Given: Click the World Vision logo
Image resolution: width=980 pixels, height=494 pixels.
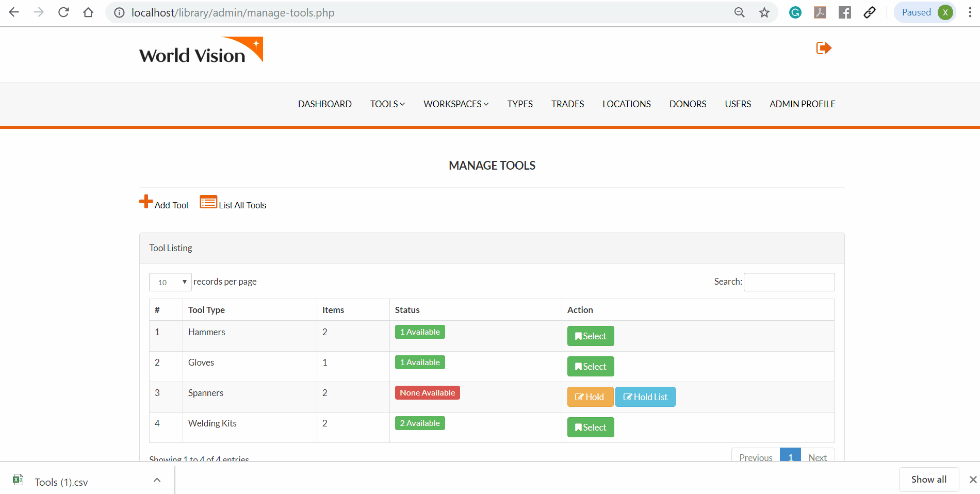Looking at the screenshot, I should click(201, 50).
